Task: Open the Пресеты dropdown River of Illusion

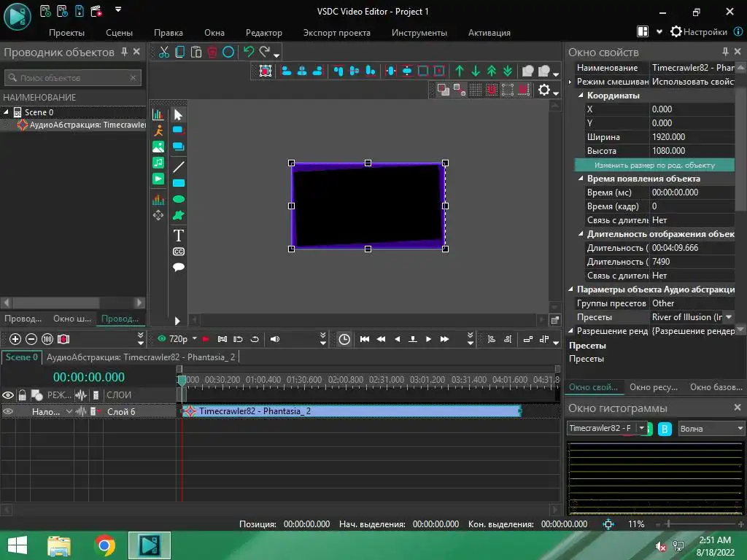Action: tap(728, 317)
